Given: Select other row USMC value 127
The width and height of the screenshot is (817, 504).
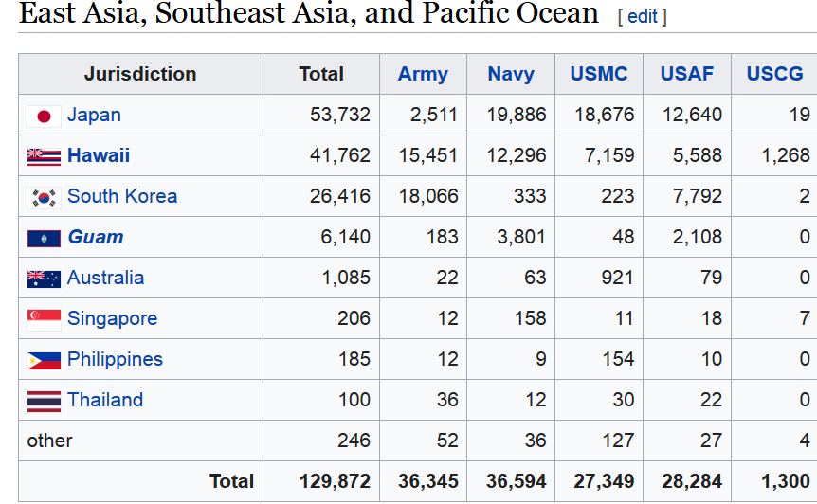Looking at the screenshot, I should tap(618, 441).
